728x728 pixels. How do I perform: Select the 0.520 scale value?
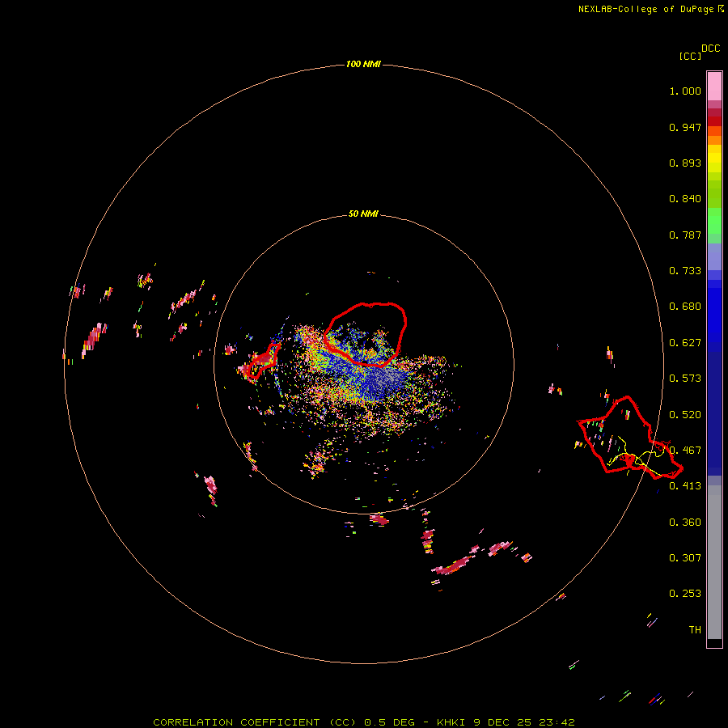(x=685, y=415)
